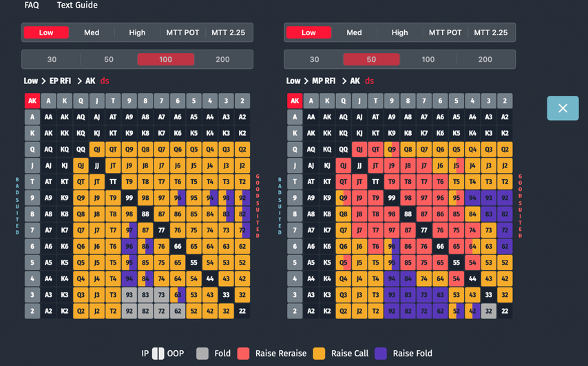Screen dimensions: 588x366
Task: Click the EP RFI breadcrumb
Action: [59, 81]
